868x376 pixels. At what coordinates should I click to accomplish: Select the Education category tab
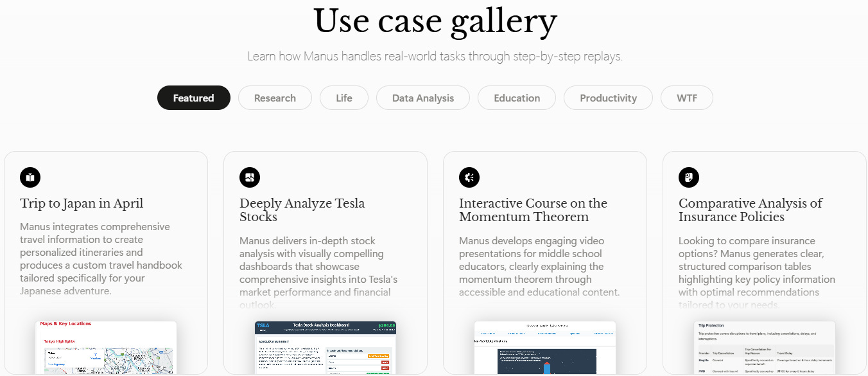click(517, 98)
